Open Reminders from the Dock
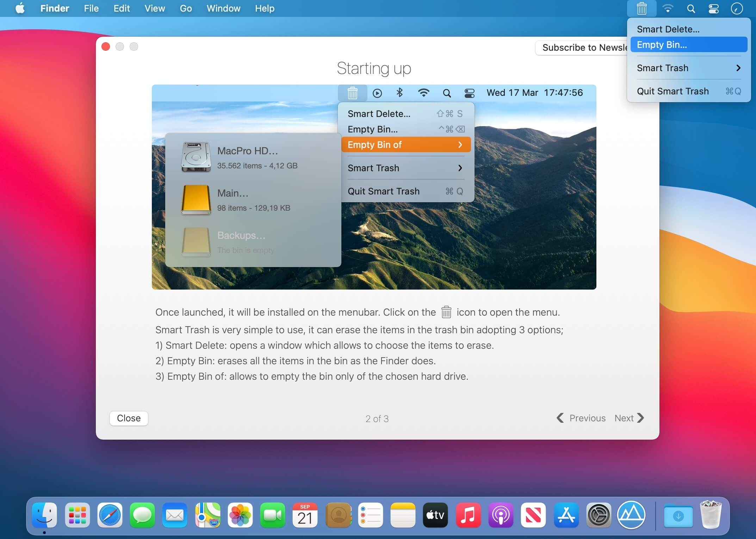Screen dimensions: 756x539 tap(370, 515)
